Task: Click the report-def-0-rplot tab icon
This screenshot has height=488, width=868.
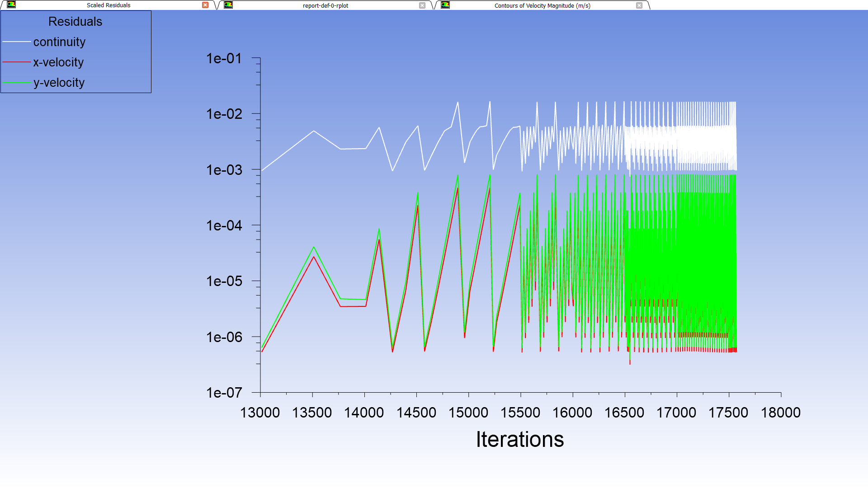Action: pyautogui.click(x=228, y=5)
